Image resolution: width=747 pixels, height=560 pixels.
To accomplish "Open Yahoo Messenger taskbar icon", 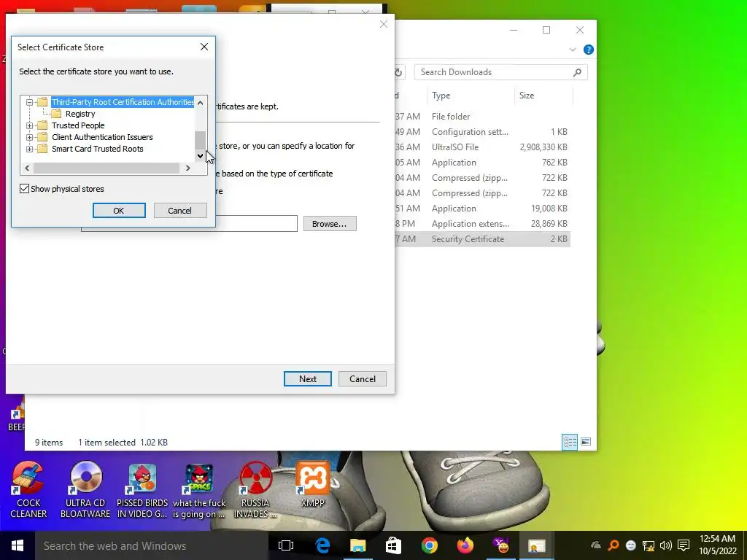I will pos(500,545).
